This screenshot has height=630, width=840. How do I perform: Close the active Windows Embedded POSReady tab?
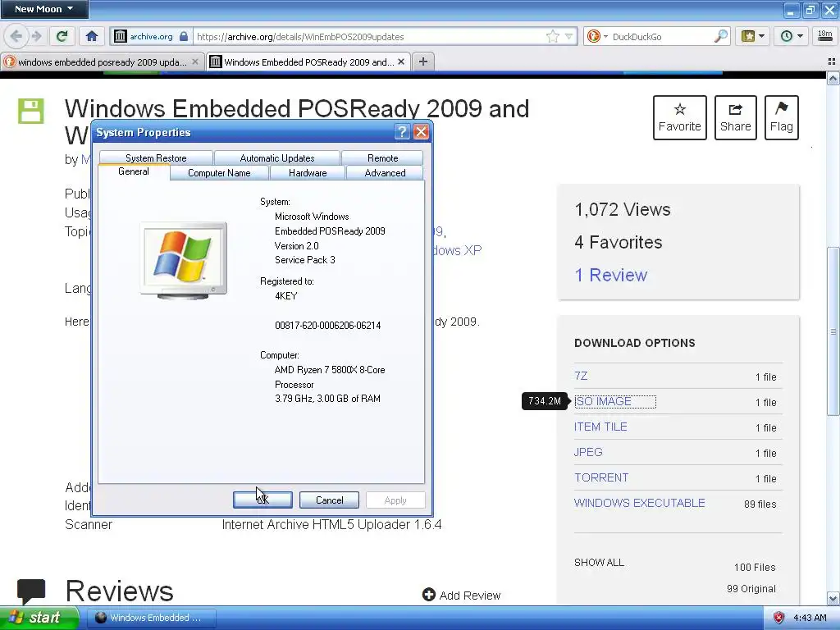point(401,62)
